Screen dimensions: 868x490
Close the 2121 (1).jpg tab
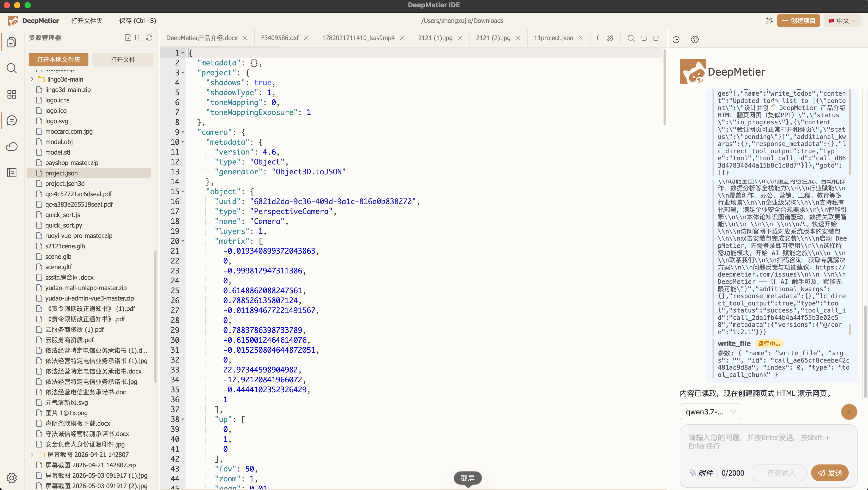(460, 38)
